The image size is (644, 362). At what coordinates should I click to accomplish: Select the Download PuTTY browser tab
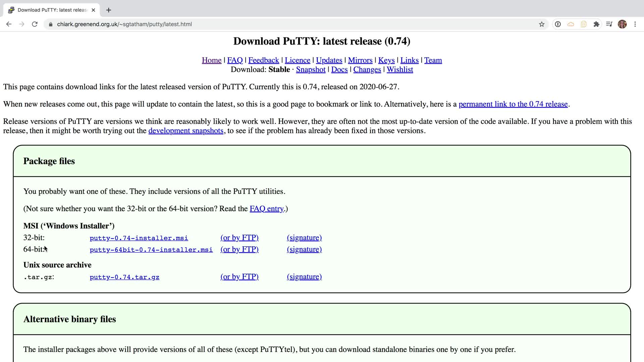point(50,10)
